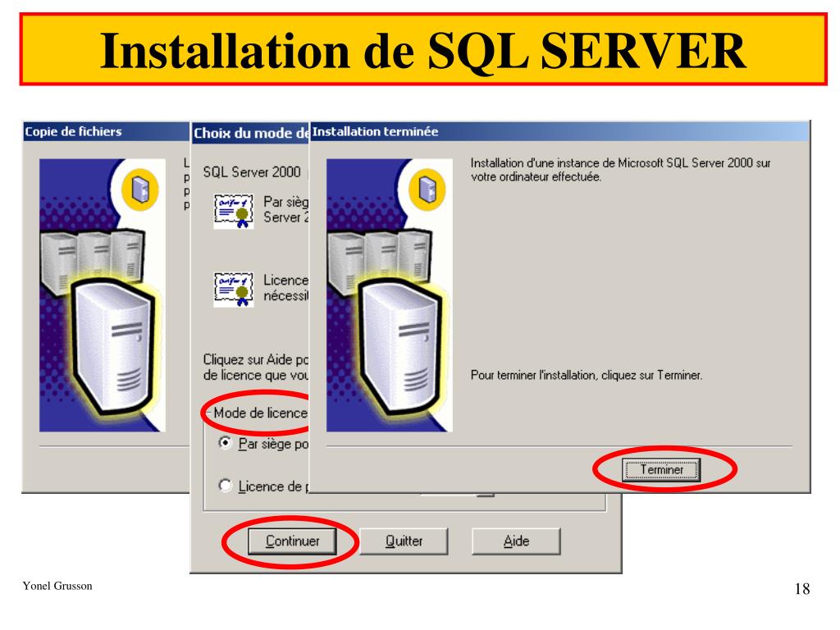
Task: Click the second license certificate icon
Action: tap(234, 290)
